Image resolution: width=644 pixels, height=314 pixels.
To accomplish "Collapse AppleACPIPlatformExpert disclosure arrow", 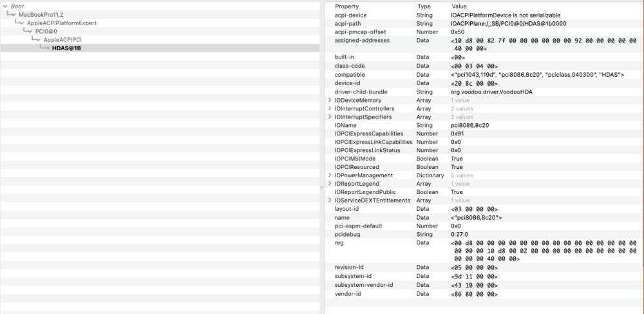I will click(22, 23).
